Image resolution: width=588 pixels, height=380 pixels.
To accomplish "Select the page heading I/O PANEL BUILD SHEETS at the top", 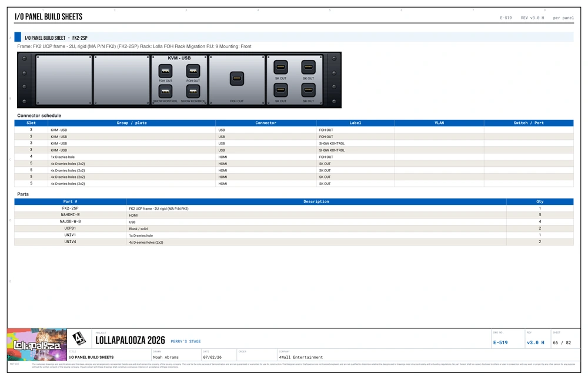I will pyautogui.click(x=48, y=16).
